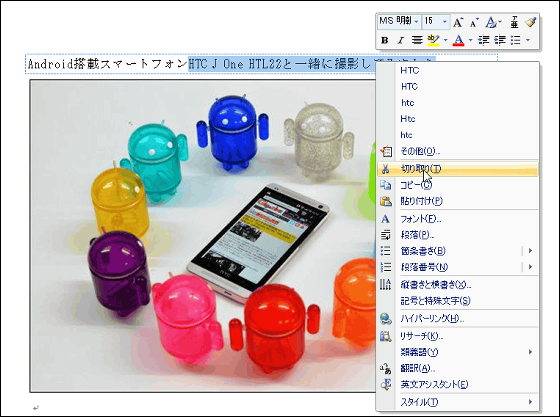Click the phonetic guide (ruby) icon
Image resolution: width=560 pixels, height=417 pixels.
click(x=514, y=22)
